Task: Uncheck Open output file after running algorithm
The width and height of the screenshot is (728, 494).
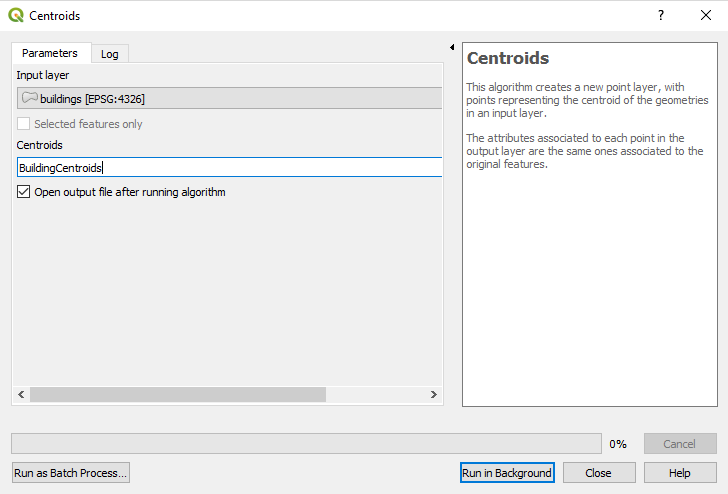Action: [x=24, y=192]
